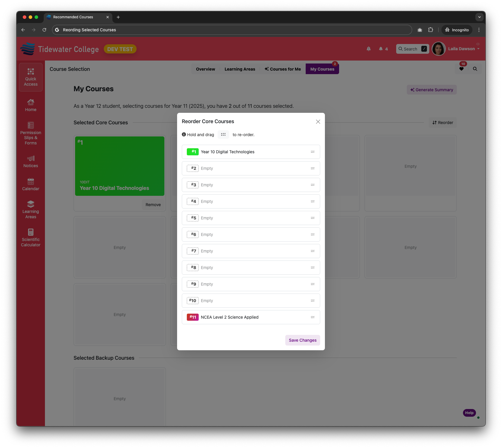Open notifications bell showing 4

click(x=383, y=49)
